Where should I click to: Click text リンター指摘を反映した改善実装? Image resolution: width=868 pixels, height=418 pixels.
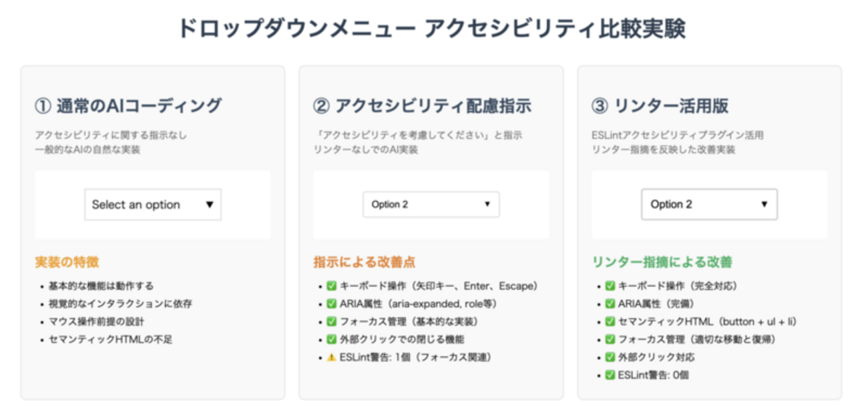pyautogui.click(x=663, y=150)
